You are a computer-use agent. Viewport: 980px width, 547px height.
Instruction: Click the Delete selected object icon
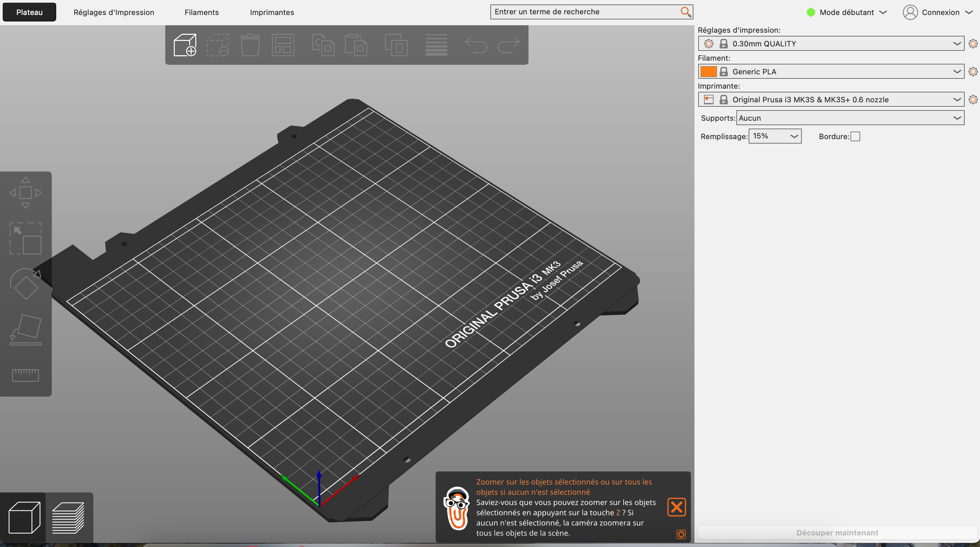(x=218, y=45)
